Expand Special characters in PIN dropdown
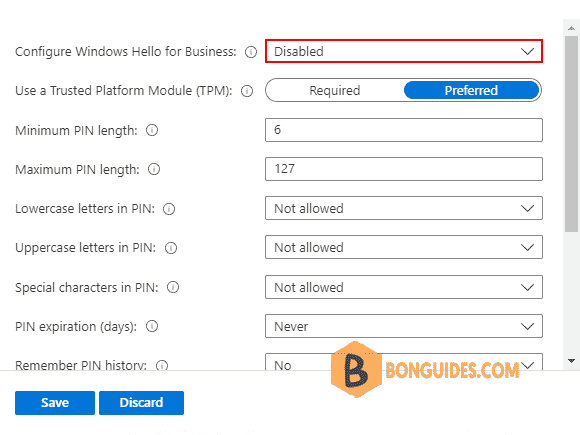 click(404, 287)
